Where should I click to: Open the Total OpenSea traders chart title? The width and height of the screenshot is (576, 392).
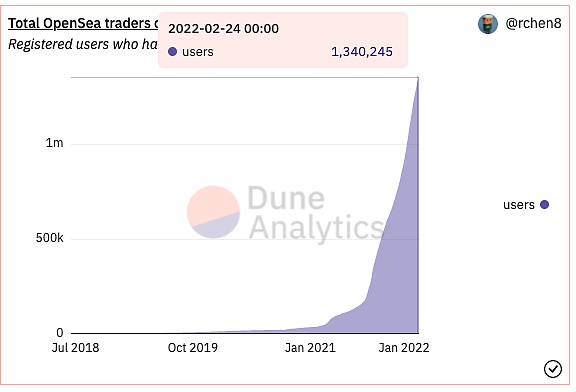click(x=83, y=23)
